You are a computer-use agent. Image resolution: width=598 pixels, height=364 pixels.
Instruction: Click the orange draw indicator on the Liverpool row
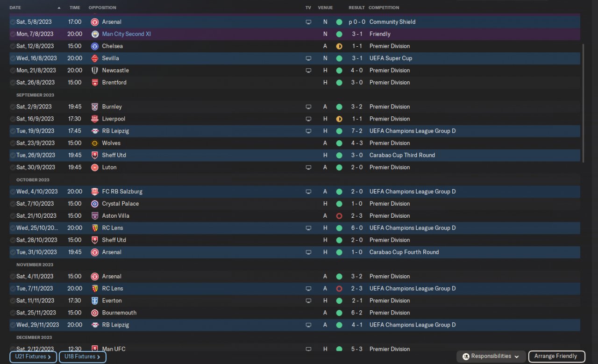pyautogui.click(x=339, y=119)
